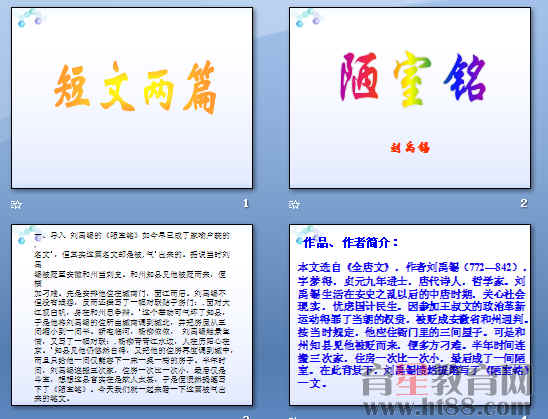Click the orange 短文两篇 title text
548x419 pixels.
click(x=135, y=87)
